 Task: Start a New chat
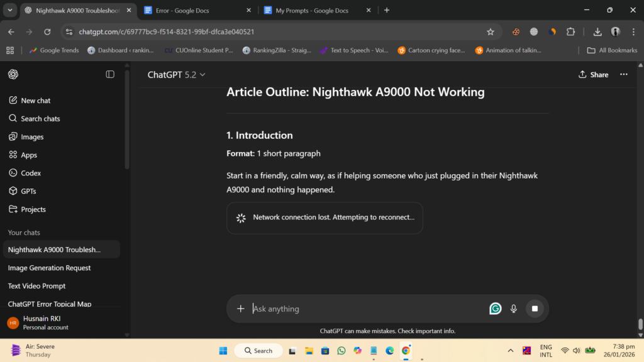click(x=35, y=100)
